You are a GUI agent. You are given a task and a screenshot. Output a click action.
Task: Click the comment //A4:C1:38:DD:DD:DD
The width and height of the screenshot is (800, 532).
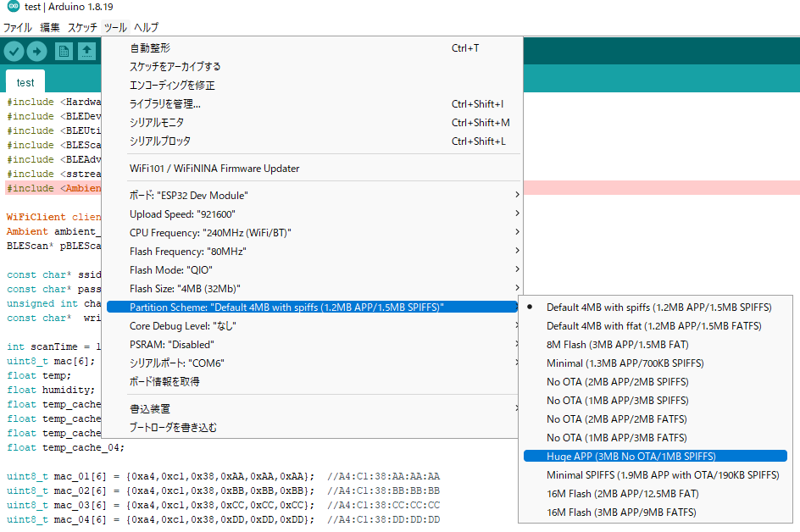(x=383, y=519)
